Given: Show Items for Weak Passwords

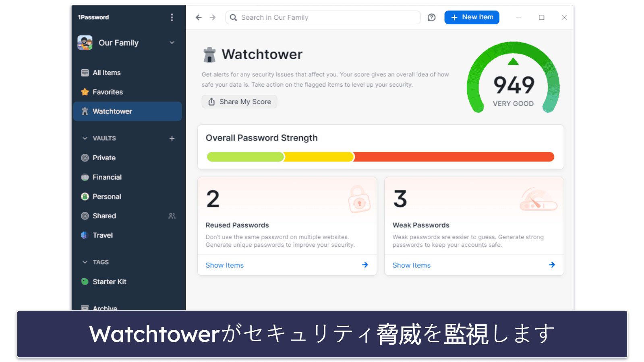Looking at the screenshot, I should click(412, 265).
